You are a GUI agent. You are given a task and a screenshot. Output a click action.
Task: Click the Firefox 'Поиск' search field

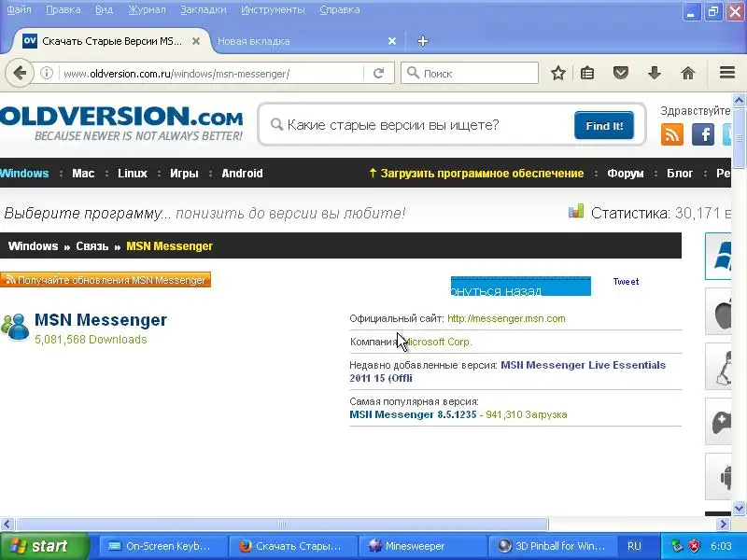click(x=470, y=73)
